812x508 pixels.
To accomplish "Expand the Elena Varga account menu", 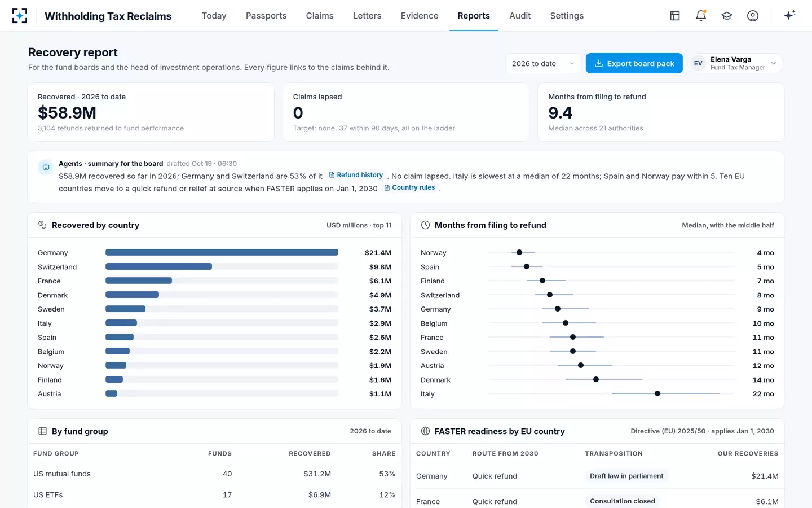I will coord(736,63).
